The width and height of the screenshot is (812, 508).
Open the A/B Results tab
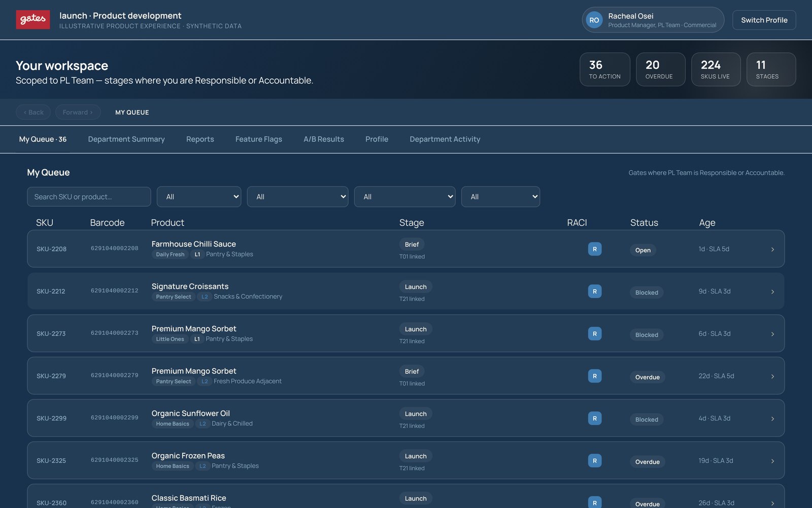click(x=324, y=139)
